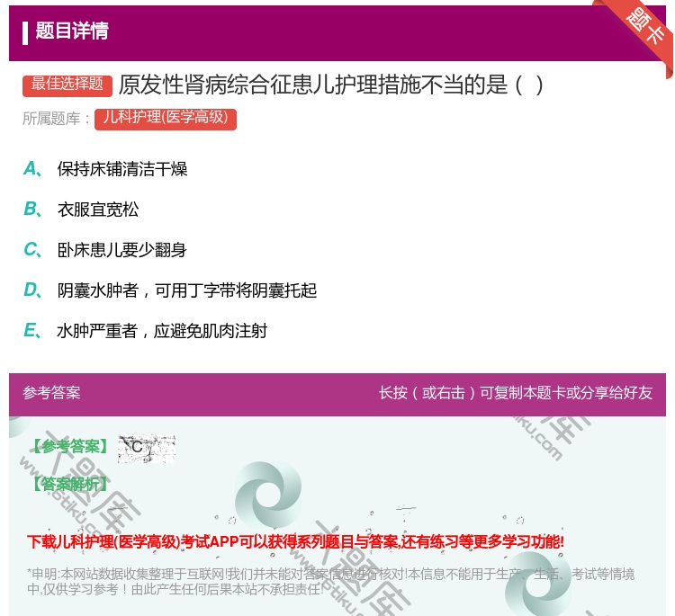This screenshot has height=616, width=675.
Task: Click the letter D option marker
Action: pyautogui.click(x=32, y=290)
